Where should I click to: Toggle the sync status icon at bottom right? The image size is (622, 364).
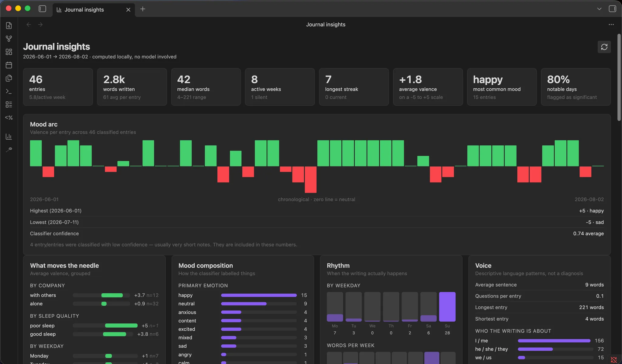tap(613, 360)
